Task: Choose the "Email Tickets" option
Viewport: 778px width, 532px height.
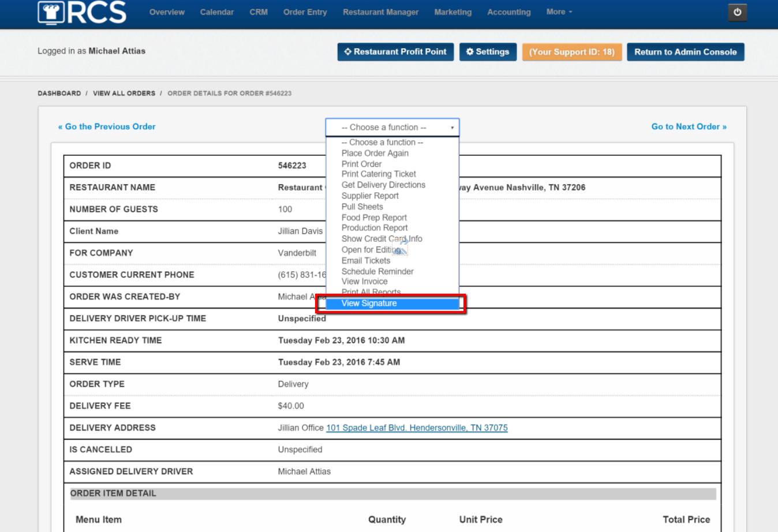Action: tap(366, 260)
